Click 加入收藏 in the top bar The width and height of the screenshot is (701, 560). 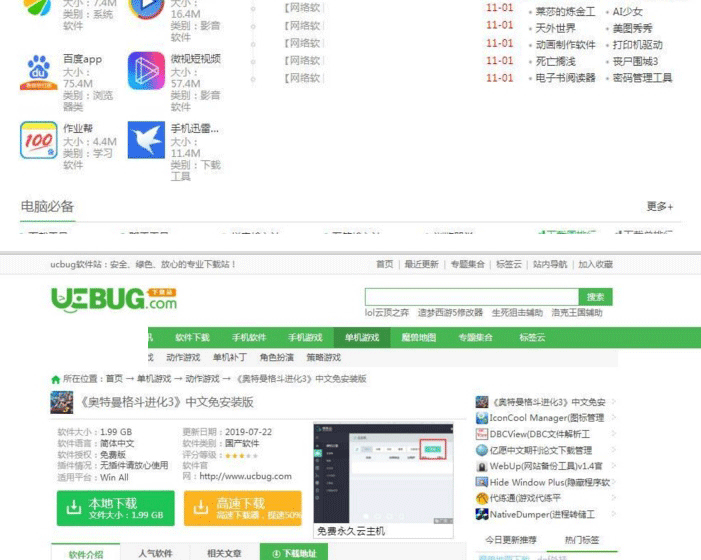click(x=595, y=264)
